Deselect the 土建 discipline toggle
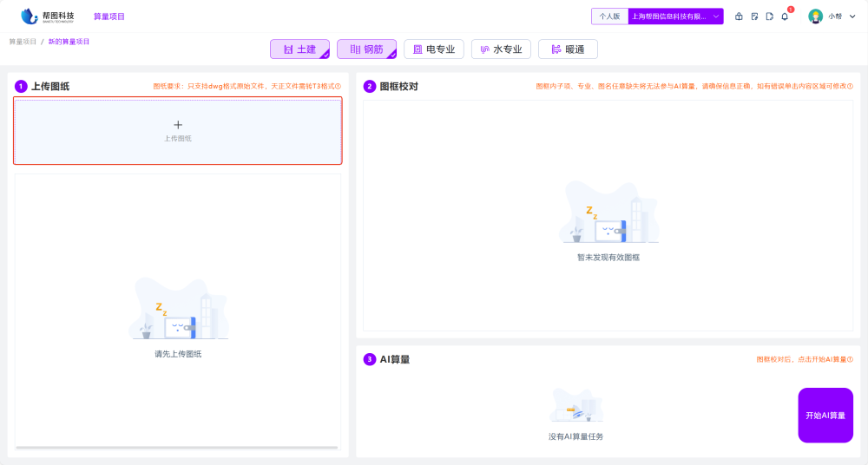This screenshot has width=868, height=465. 299,49
